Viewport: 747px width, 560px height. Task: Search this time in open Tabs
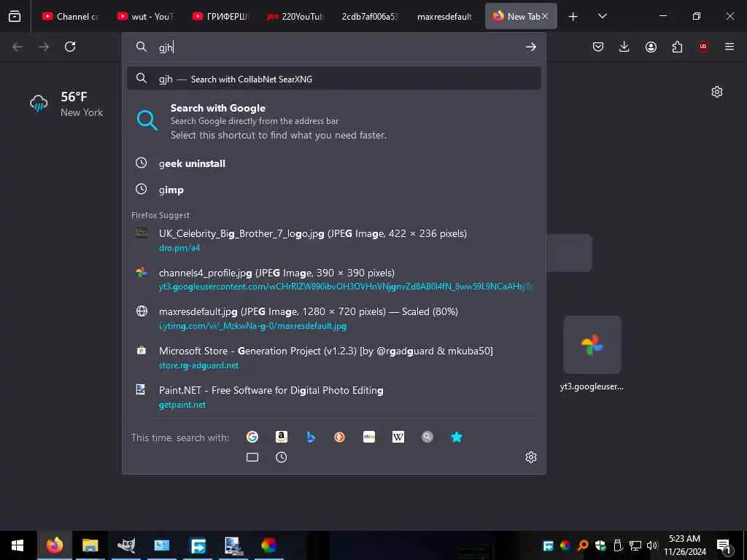(252, 457)
